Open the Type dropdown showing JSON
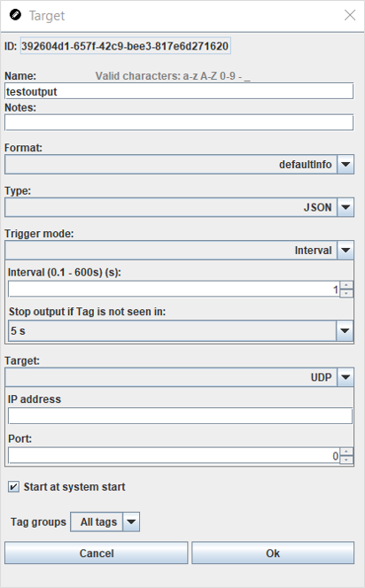Image resolution: width=365 pixels, height=588 pixels. tap(179, 207)
